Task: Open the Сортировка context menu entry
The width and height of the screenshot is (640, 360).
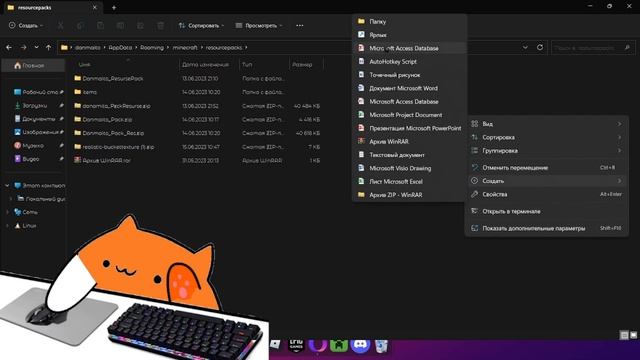Action: [547, 137]
